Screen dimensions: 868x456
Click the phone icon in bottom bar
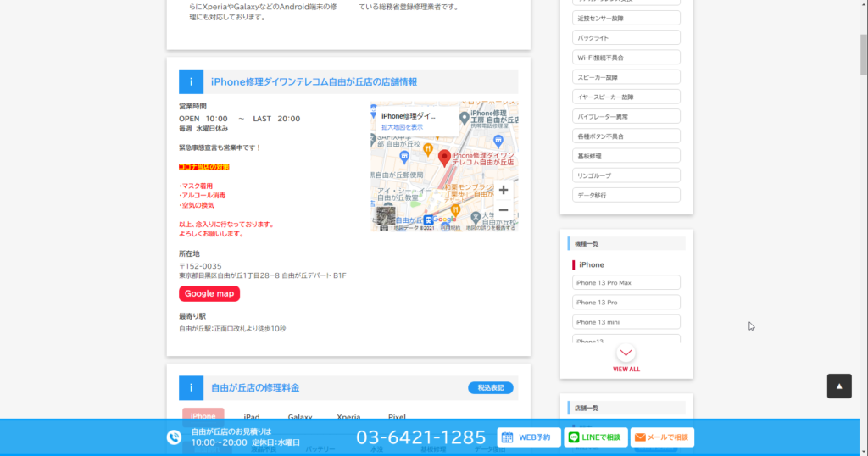click(174, 437)
